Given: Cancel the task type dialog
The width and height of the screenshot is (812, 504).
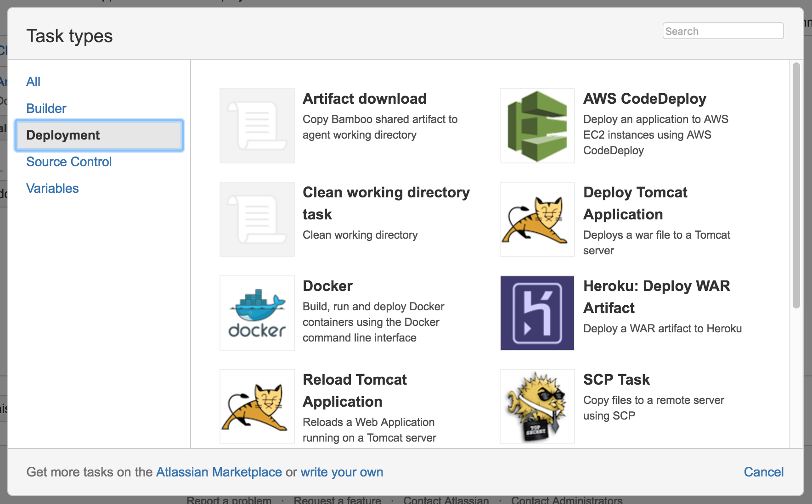Looking at the screenshot, I should pos(764,472).
